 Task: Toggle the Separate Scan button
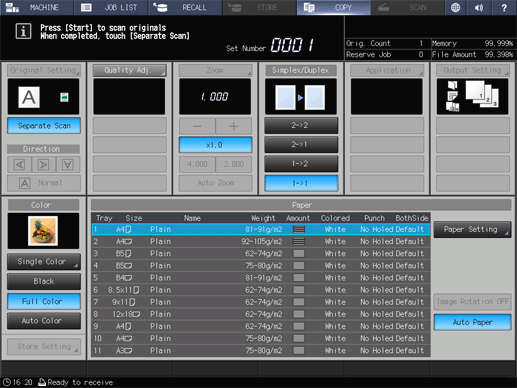(x=44, y=126)
